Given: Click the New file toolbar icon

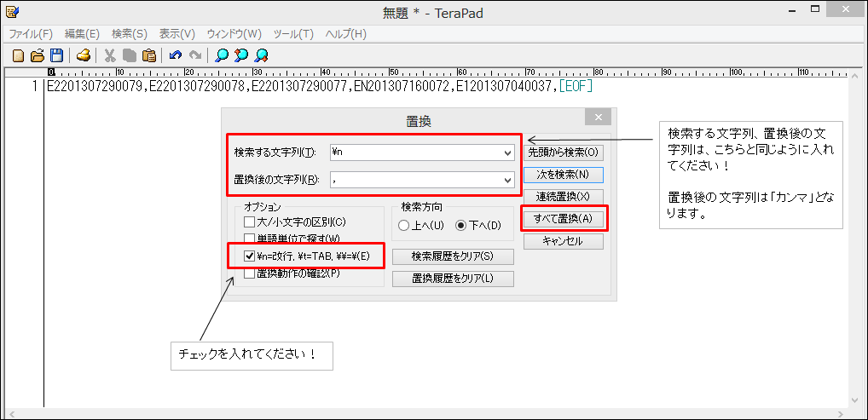Looking at the screenshot, I should click(x=19, y=55).
